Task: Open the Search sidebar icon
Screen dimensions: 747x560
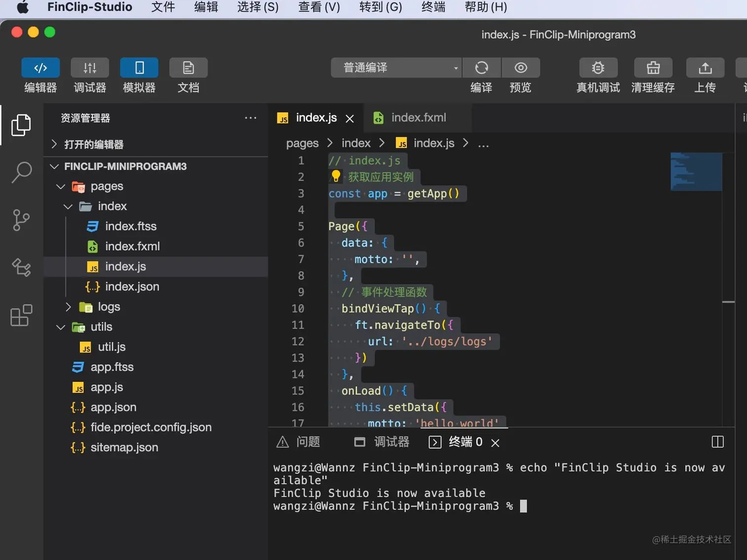Action: tap(21, 172)
